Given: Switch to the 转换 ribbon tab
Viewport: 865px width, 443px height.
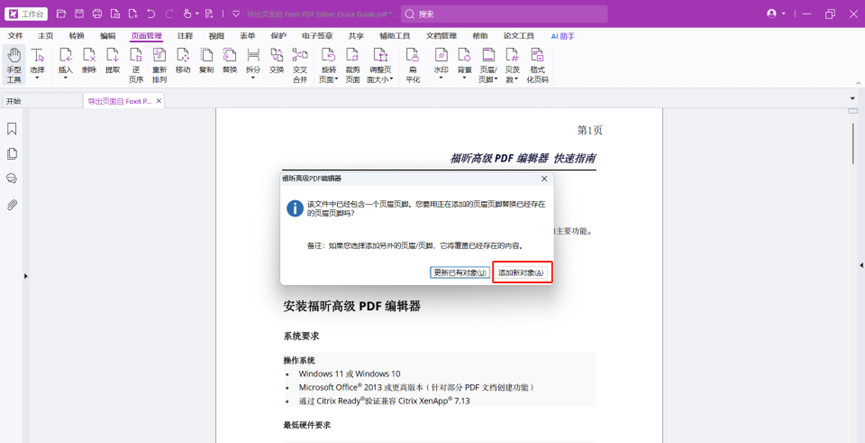Looking at the screenshot, I should pos(77,36).
